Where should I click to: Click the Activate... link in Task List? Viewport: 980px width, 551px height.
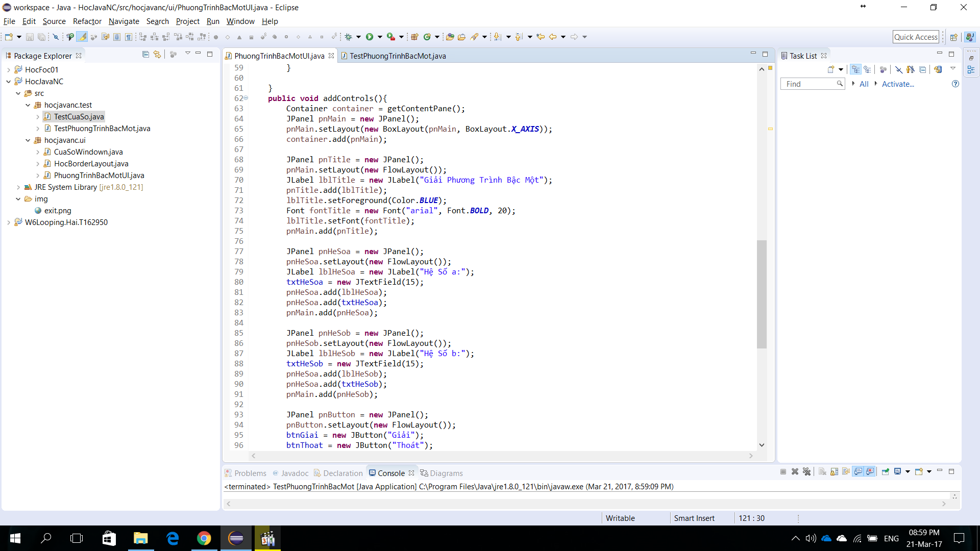[897, 84]
